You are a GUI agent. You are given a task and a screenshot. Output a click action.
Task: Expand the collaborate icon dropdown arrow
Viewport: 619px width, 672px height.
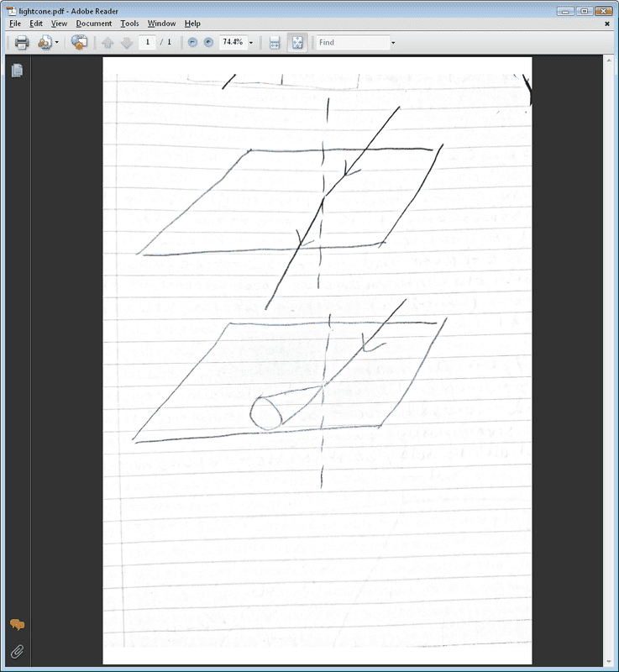click(56, 43)
